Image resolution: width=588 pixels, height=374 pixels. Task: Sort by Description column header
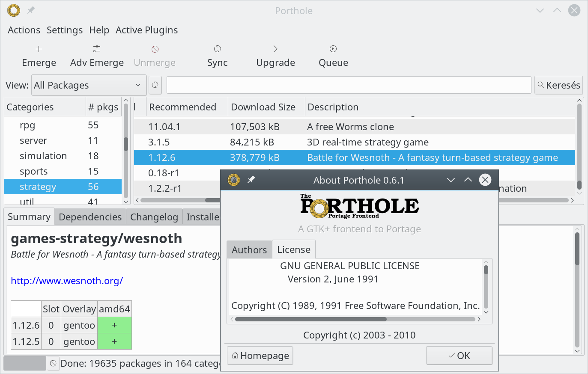click(440, 107)
